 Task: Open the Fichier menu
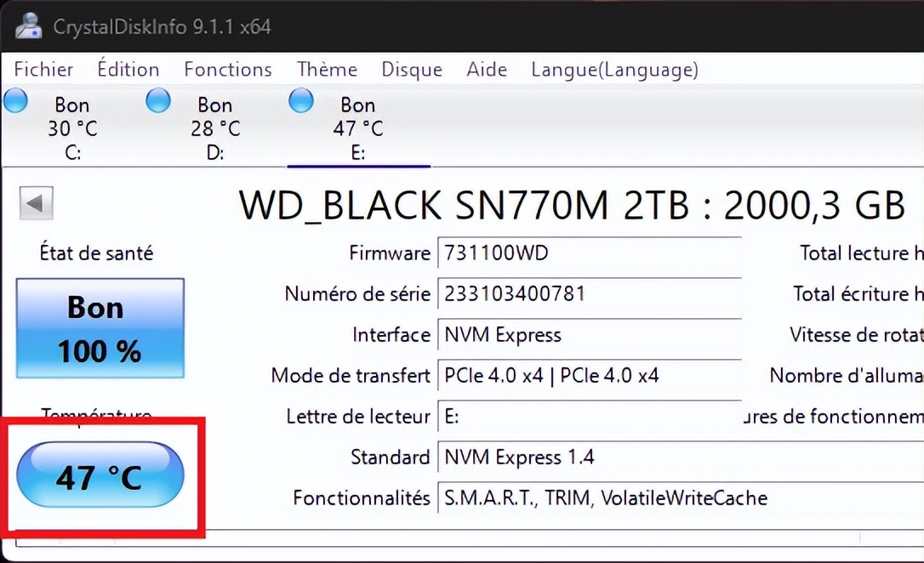(43, 70)
